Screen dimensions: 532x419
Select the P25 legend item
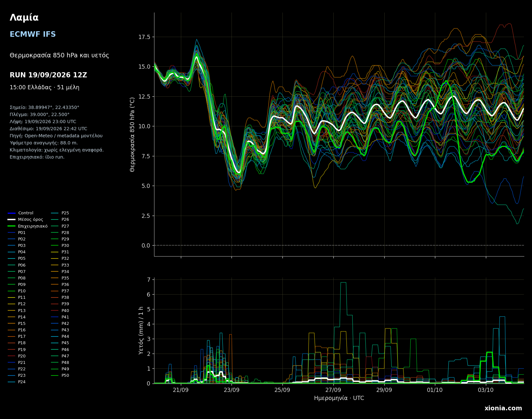point(60,213)
